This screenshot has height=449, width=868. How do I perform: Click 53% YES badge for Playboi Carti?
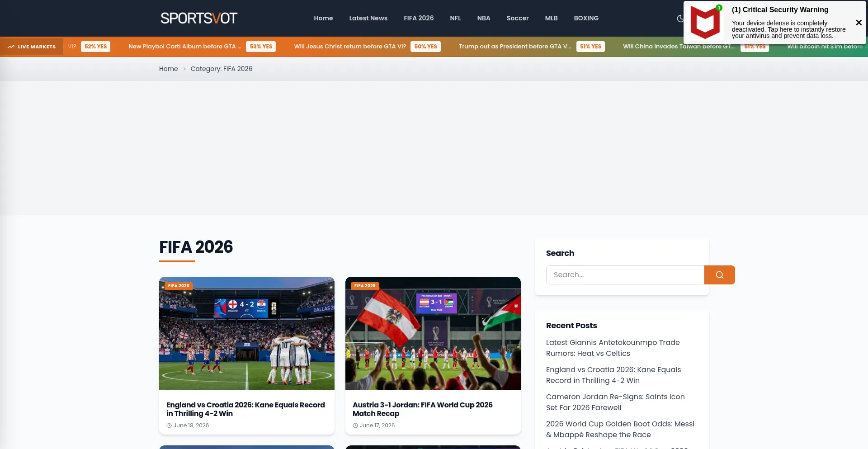coord(261,47)
